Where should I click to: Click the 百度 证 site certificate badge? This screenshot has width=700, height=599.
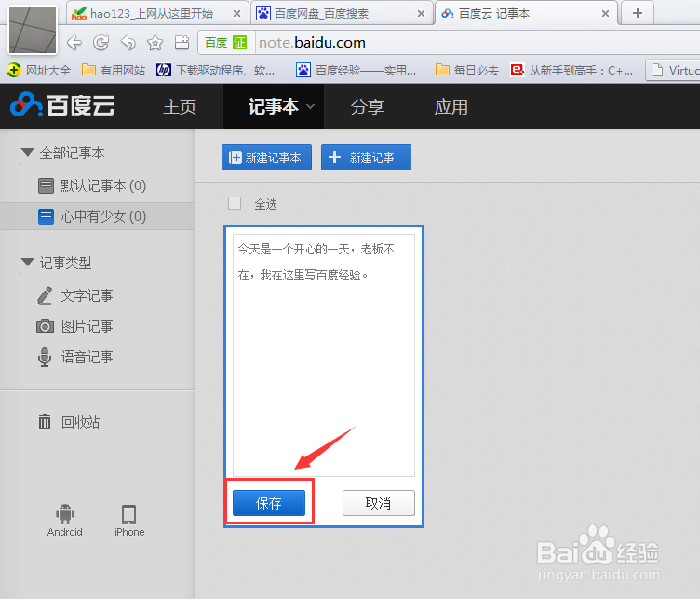(x=226, y=43)
